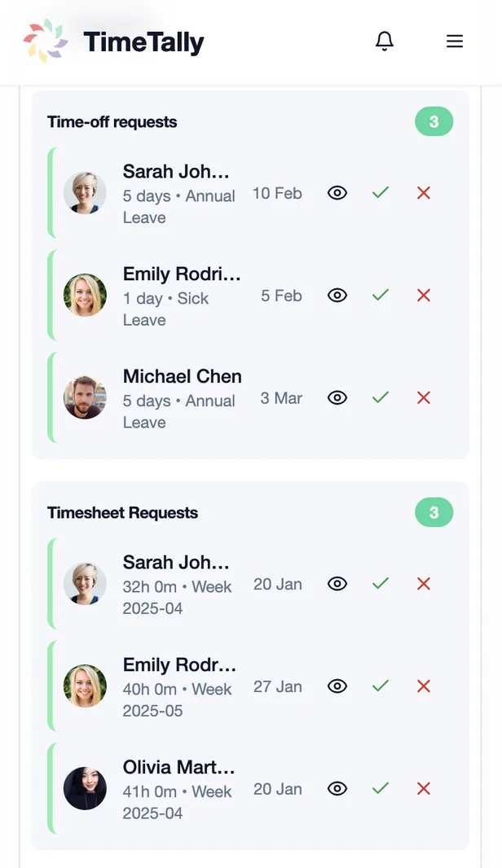Approve Sarah's 5-day annual leave request

tap(381, 193)
